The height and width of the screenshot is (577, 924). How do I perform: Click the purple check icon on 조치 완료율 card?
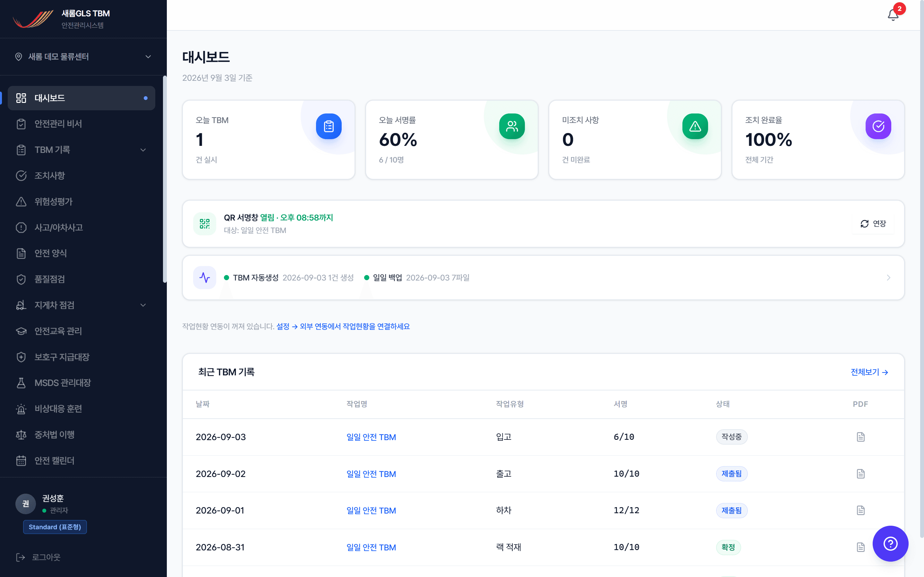pyautogui.click(x=878, y=126)
